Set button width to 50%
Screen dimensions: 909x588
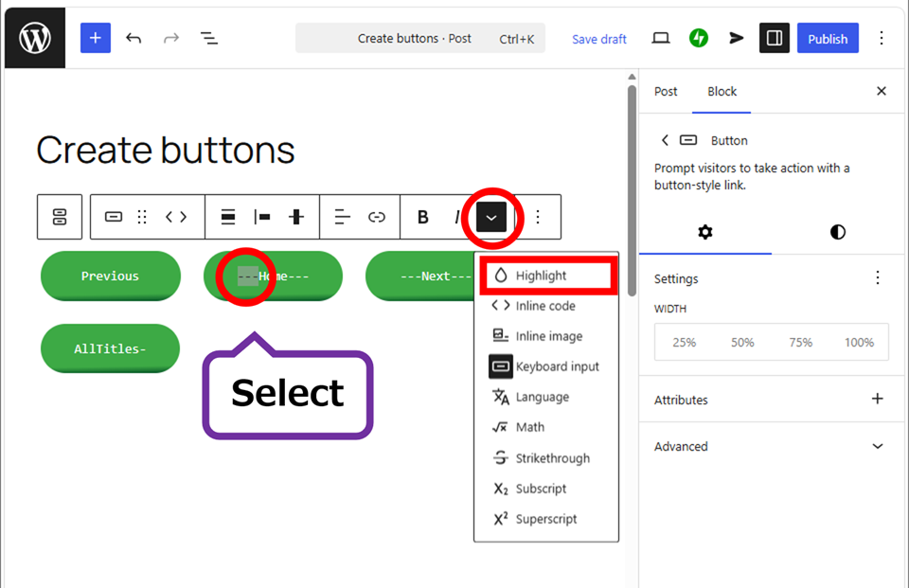pyautogui.click(x=742, y=342)
